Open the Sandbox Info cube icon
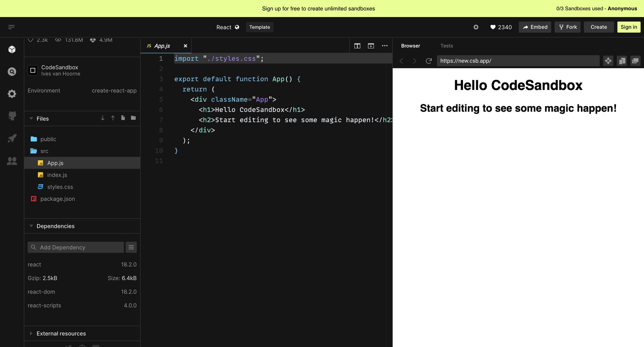Viewport: 644px width, 347px height. (12, 49)
